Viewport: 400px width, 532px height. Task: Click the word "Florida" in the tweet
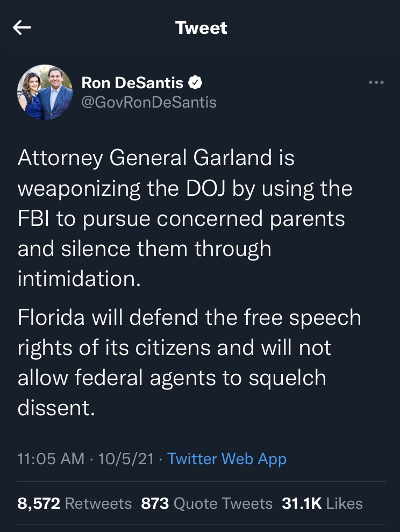tap(53, 318)
